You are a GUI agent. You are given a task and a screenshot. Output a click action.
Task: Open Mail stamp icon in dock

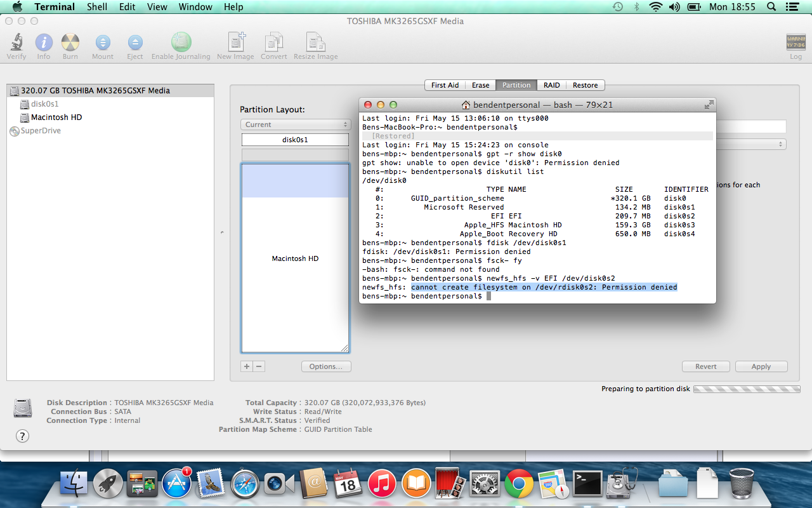pos(211,485)
